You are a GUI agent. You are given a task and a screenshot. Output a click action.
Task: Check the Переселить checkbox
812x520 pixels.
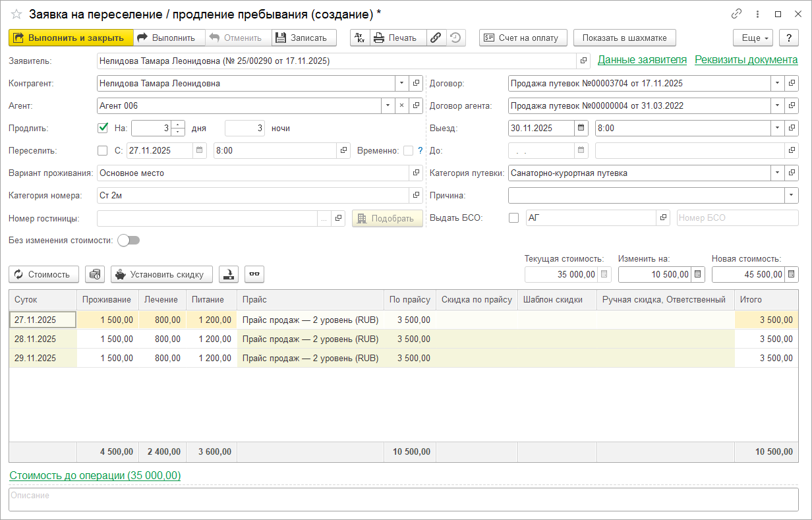[x=103, y=150]
